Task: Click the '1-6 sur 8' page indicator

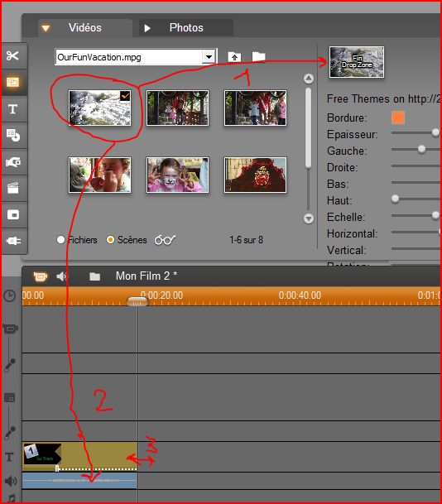Action: pyautogui.click(x=246, y=240)
